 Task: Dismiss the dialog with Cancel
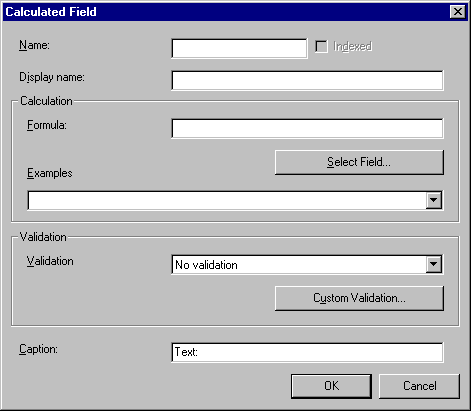[419, 386]
